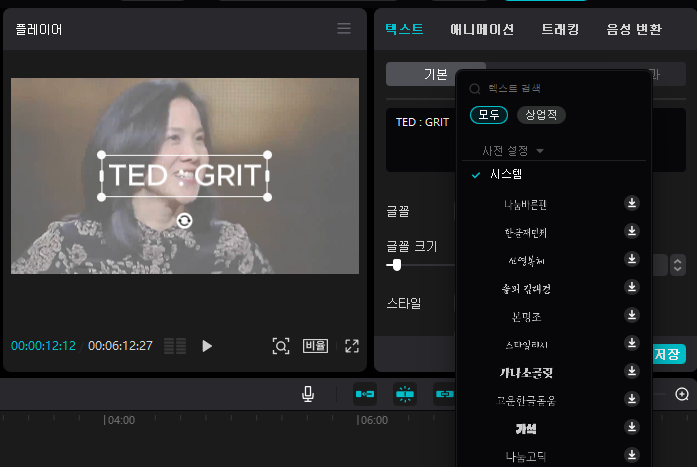Start voice recording with the microphone icon
This screenshot has height=467, width=697.
coord(308,394)
